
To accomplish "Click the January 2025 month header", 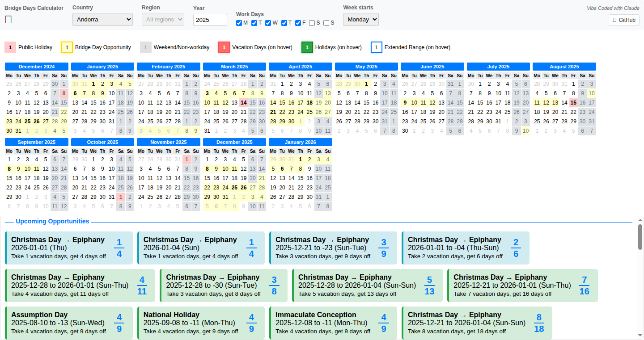I will 102,67.
